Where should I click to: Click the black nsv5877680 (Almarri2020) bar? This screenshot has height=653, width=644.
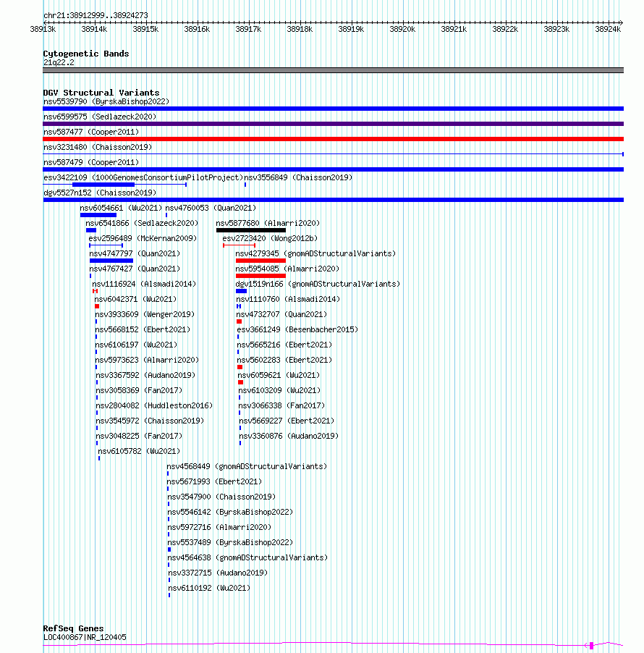[251, 230]
